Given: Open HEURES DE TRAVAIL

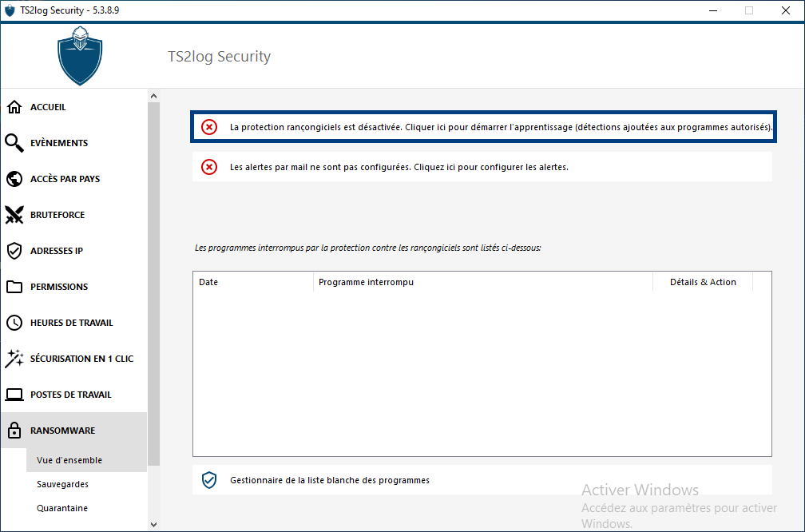Looking at the screenshot, I should (x=73, y=323).
